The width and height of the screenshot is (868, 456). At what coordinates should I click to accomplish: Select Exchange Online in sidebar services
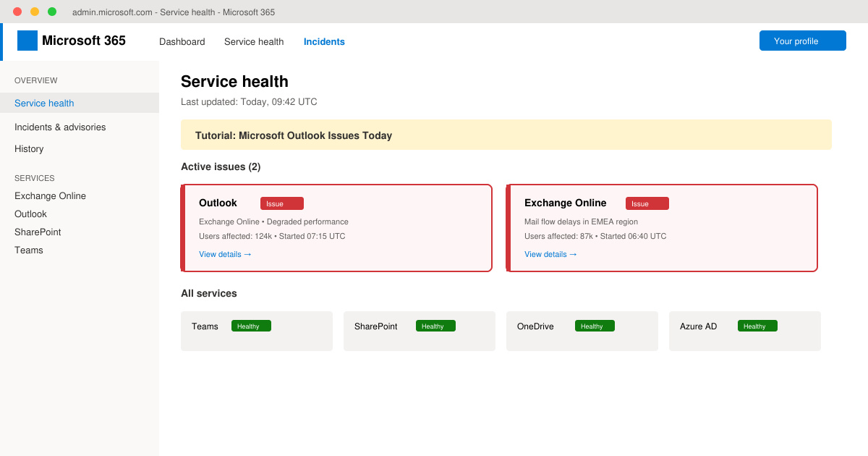[x=50, y=196]
